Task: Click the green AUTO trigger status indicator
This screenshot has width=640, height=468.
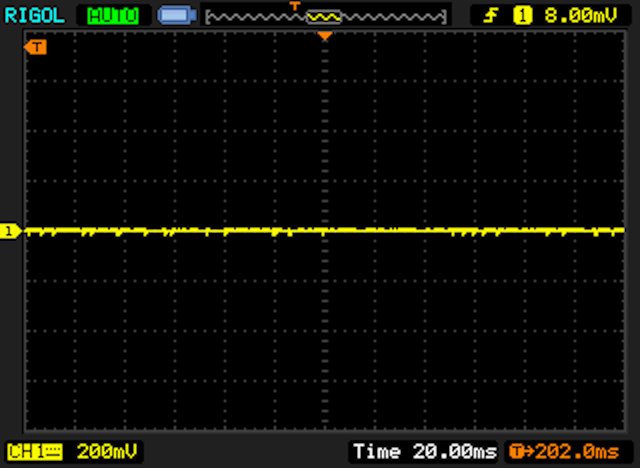Action: 113,16
